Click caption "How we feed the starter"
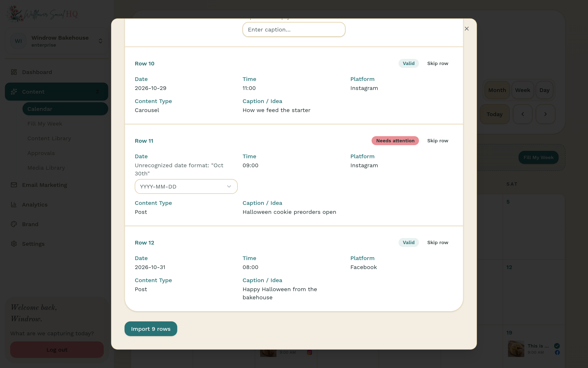Image resolution: width=588 pixels, height=368 pixels. tap(276, 110)
